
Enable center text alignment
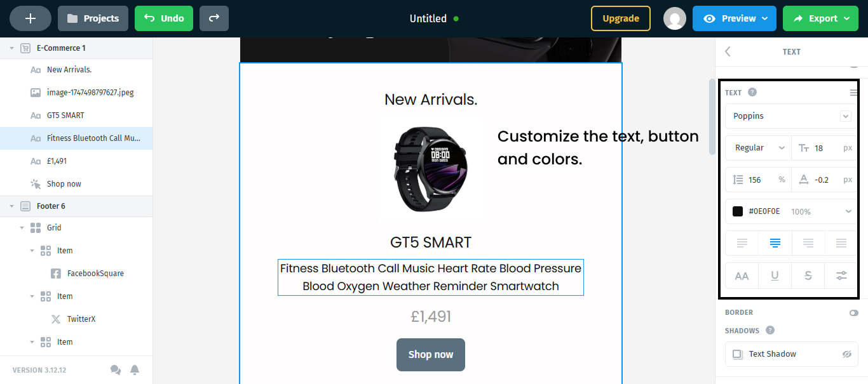[x=775, y=243]
